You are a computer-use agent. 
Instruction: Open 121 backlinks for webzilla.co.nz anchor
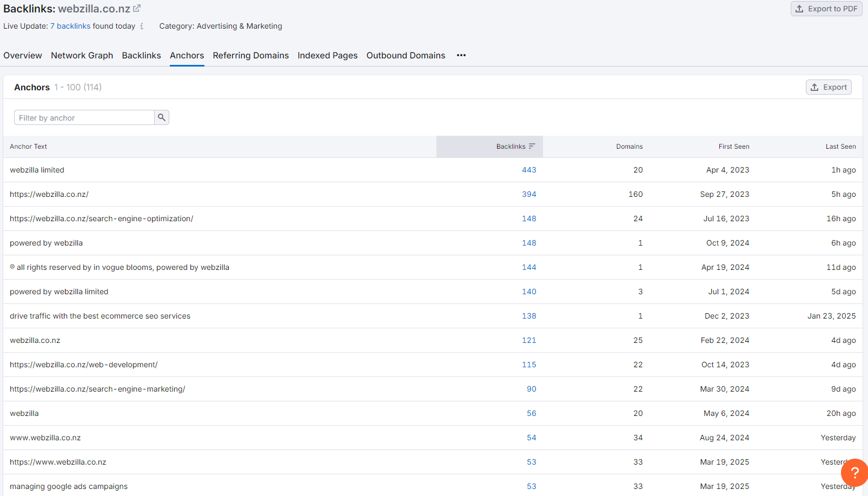pyautogui.click(x=529, y=340)
